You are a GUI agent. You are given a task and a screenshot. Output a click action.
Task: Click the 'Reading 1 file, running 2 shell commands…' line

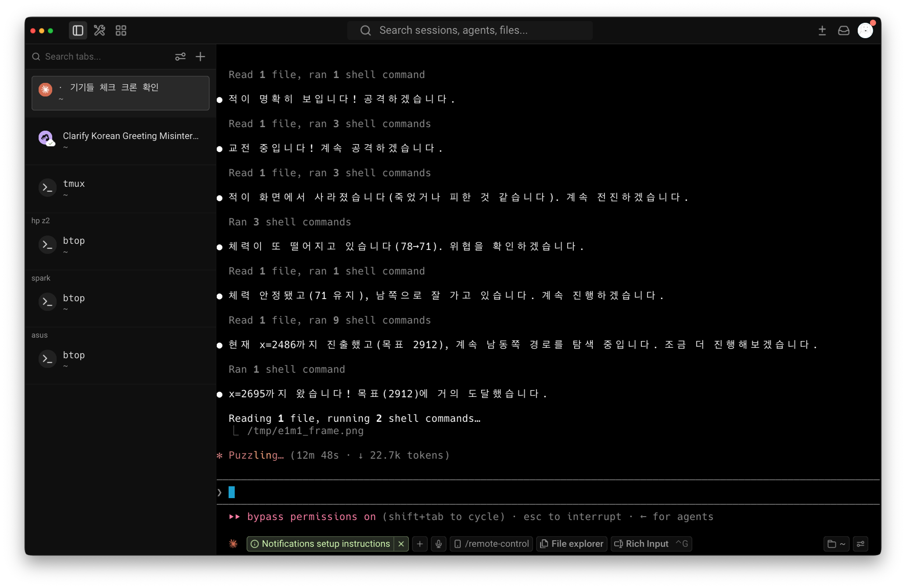click(355, 418)
